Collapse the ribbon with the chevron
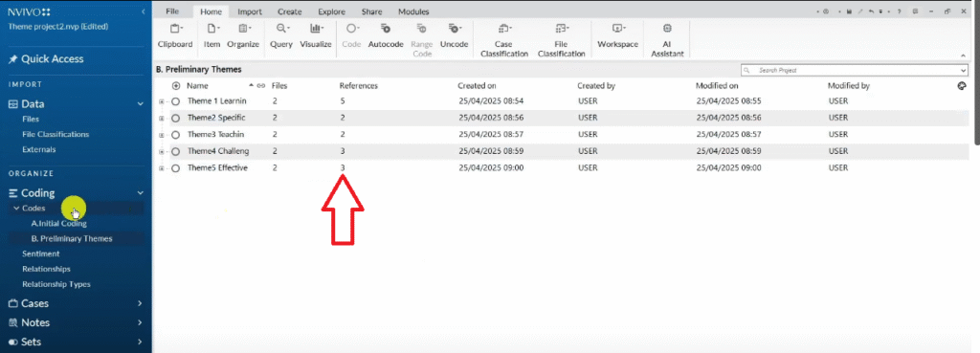 click(x=963, y=55)
